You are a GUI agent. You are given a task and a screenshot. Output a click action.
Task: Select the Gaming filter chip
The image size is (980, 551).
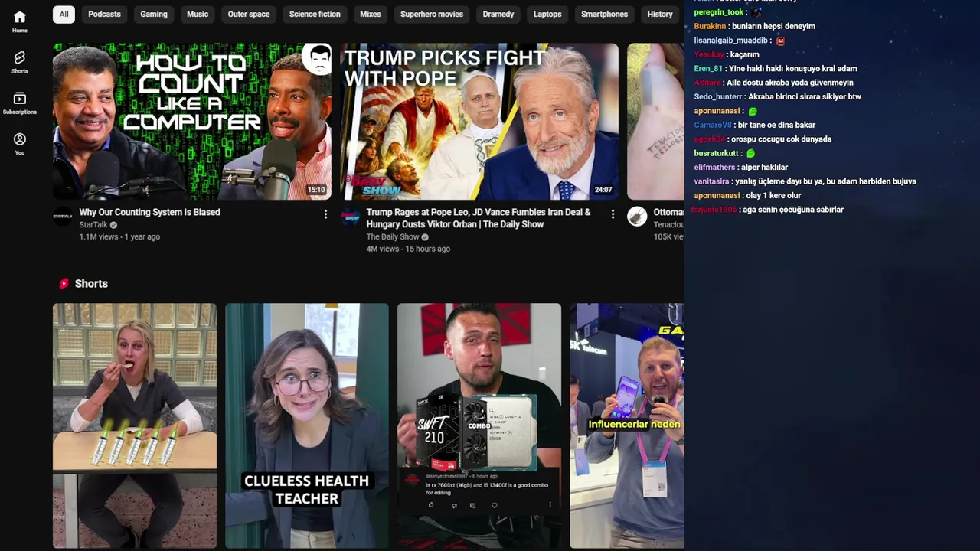[x=153, y=14]
